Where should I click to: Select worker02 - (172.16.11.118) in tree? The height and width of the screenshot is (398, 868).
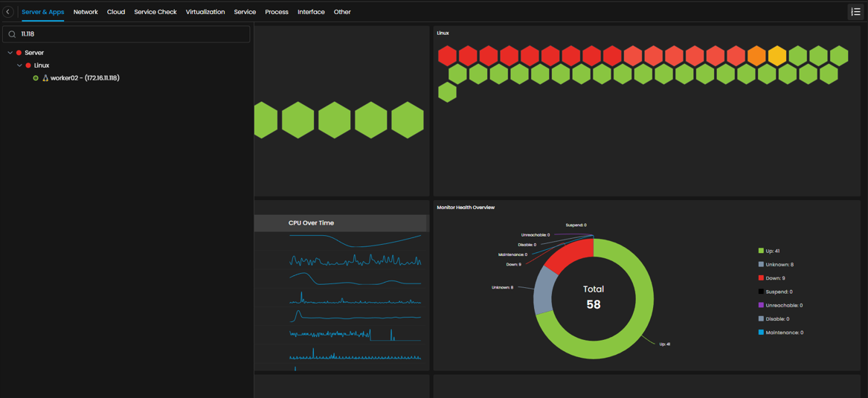point(85,78)
